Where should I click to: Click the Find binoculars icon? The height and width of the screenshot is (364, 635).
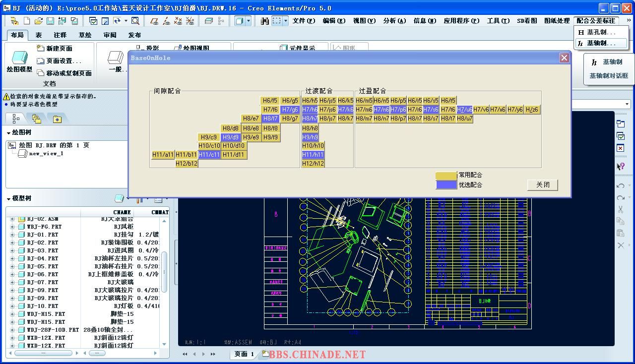[x=264, y=21]
